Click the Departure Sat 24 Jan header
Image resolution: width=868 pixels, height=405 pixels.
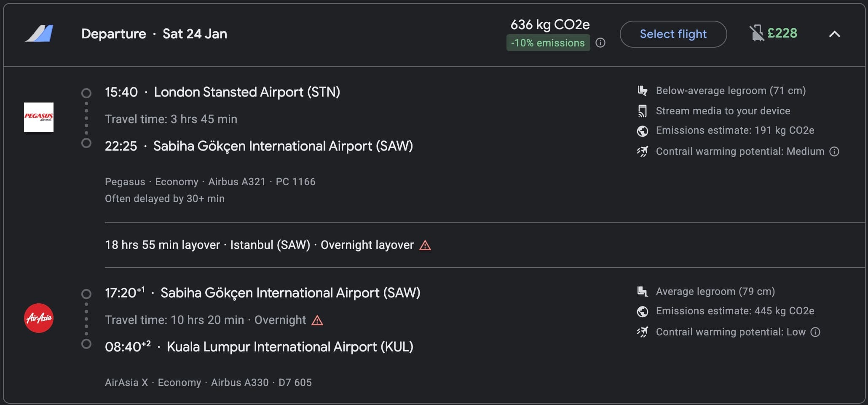(x=154, y=33)
